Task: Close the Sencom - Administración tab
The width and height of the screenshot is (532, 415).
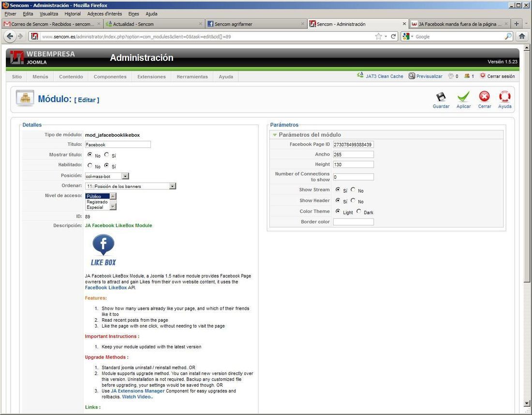Action: pos(404,24)
